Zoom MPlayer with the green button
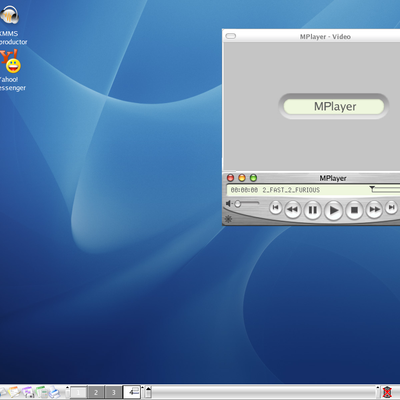 click(x=253, y=178)
